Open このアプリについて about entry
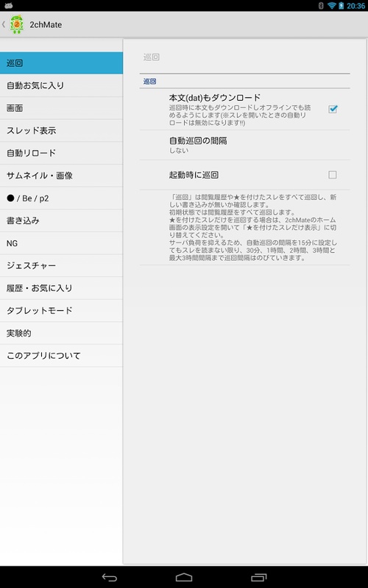The height and width of the screenshot is (588, 368). 61,356
